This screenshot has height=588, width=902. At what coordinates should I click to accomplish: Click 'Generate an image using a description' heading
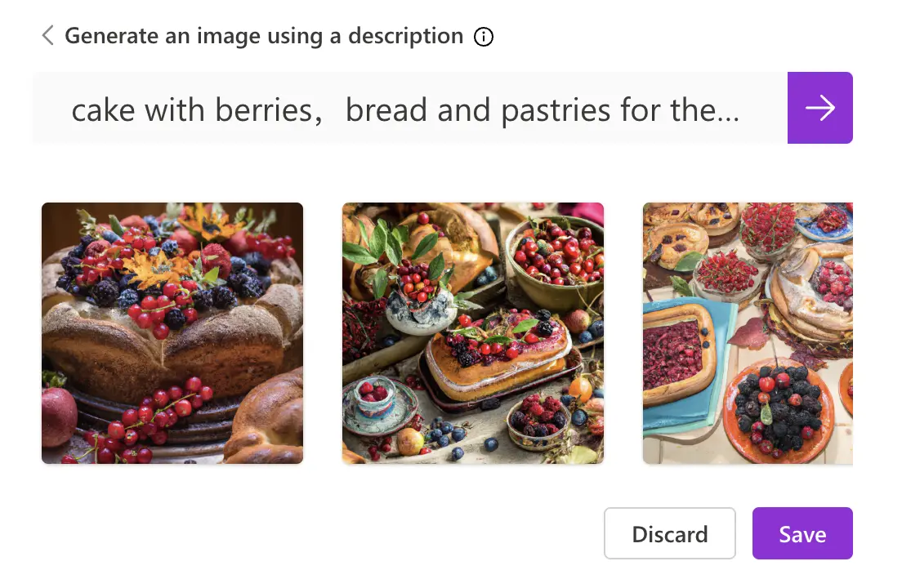264,36
